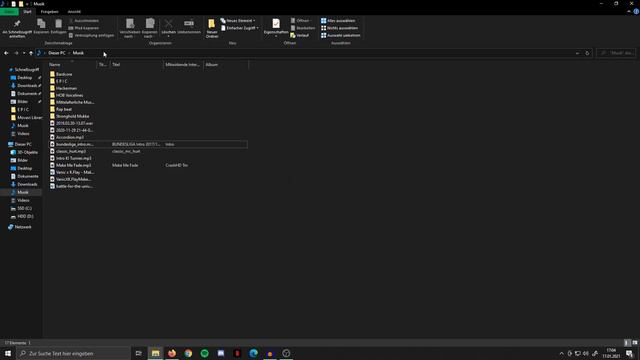Choose Ausschneiden in the ribbon
This screenshot has width=640, height=360.
84,20
